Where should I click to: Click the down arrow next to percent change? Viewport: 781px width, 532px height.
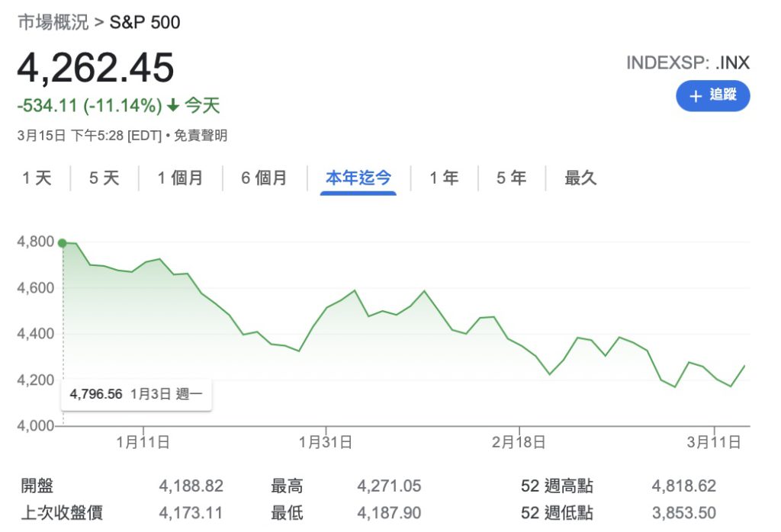[x=174, y=106]
